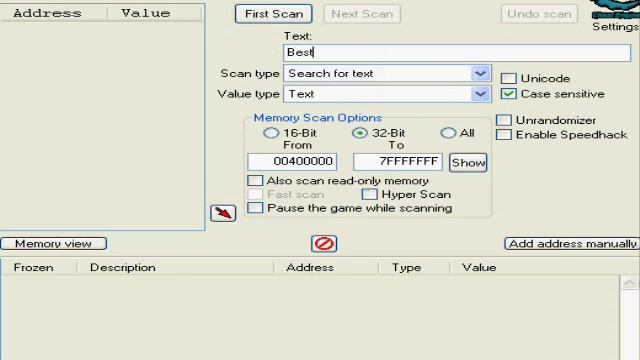
Task: Click the To address field 7FFFFFFF
Action: click(x=398, y=162)
